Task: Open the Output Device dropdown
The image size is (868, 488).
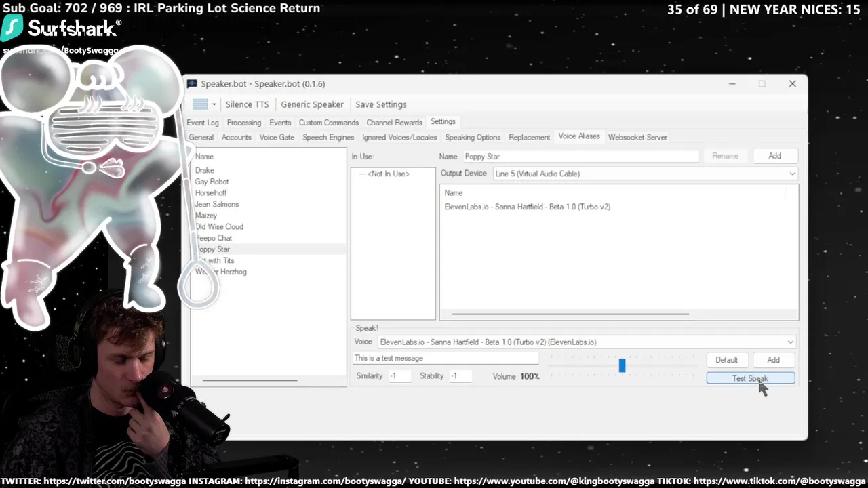Action: point(645,174)
